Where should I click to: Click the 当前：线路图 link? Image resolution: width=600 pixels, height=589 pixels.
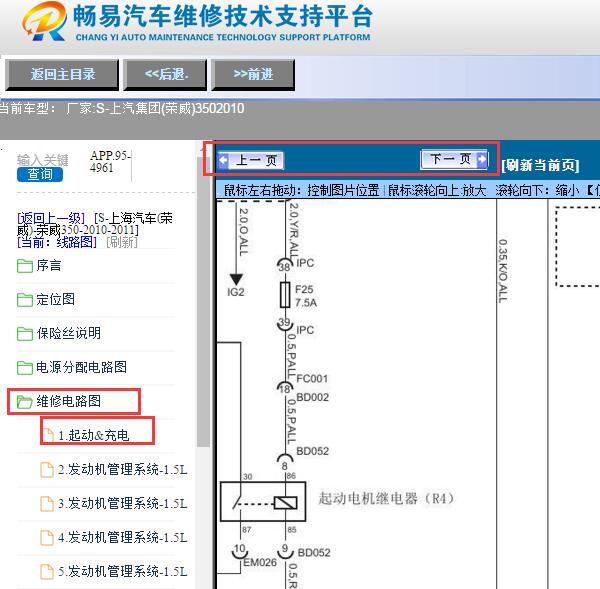pyautogui.click(x=57, y=242)
